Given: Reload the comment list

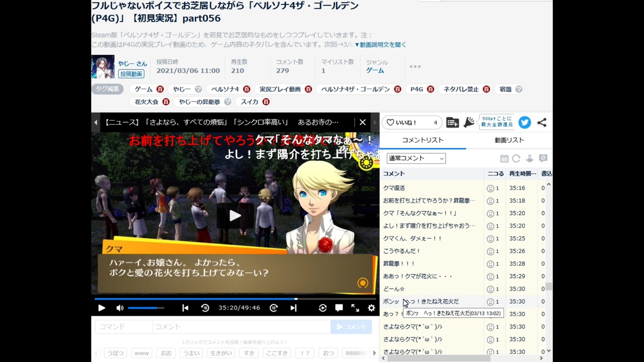Looking at the screenshot, I should 516,158.
